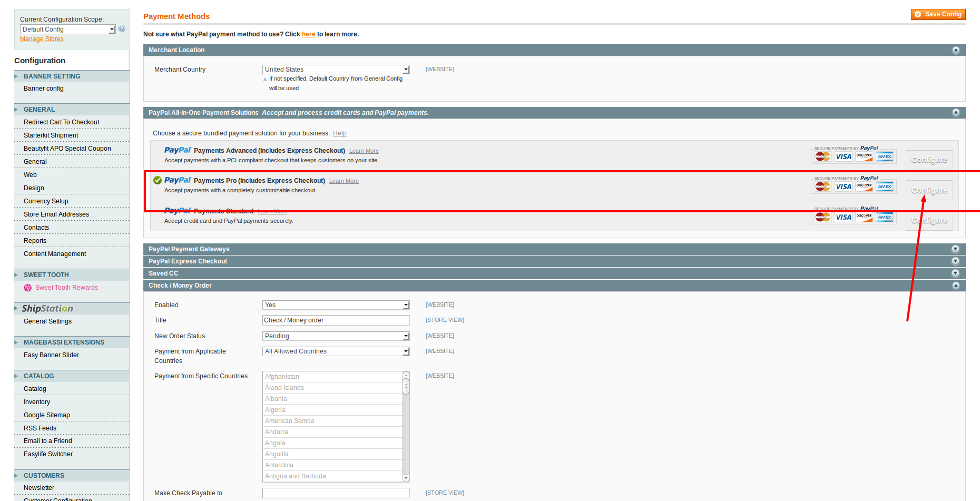Open Sweet Tooth Rewards settings
The image size is (980, 501).
coord(66,288)
